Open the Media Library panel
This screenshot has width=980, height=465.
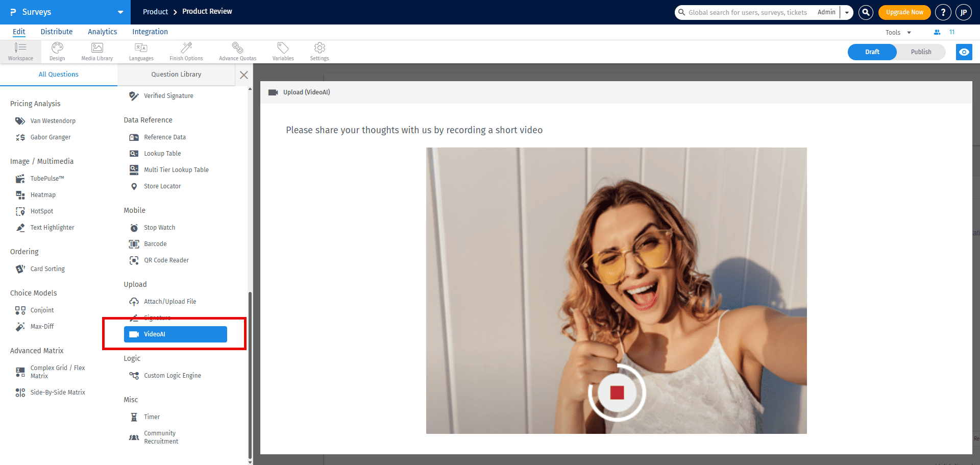pyautogui.click(x=96, y=51)
